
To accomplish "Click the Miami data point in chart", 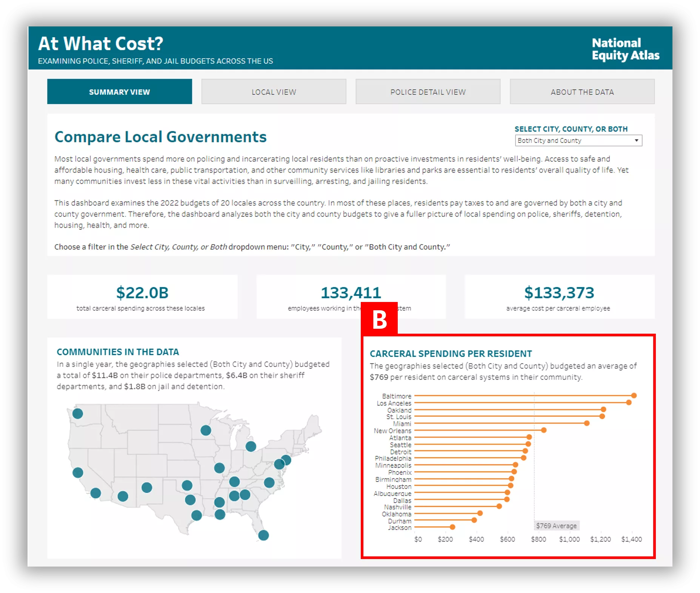I will (587, 423).
